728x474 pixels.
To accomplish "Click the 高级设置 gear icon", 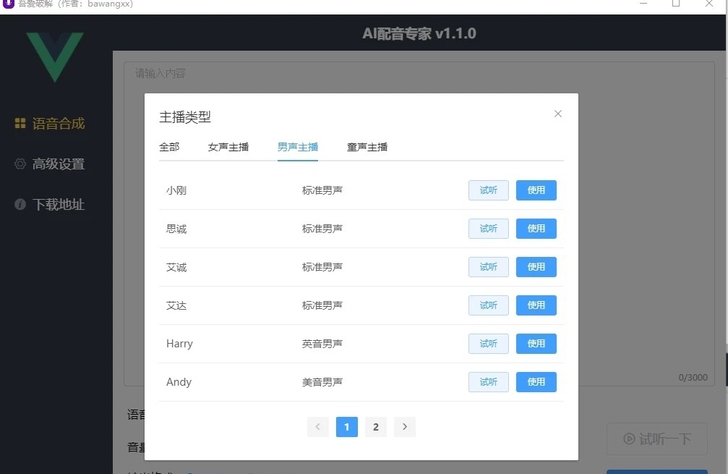I will [x=20, y=163].
